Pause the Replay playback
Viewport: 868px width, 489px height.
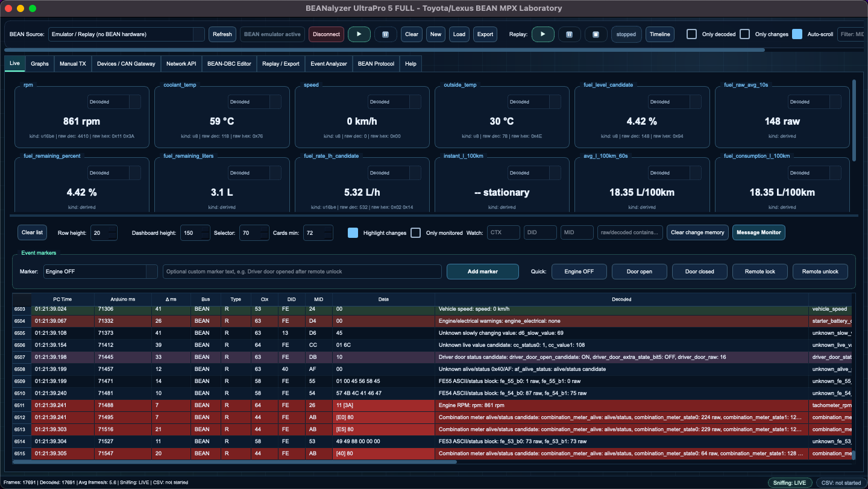click(569, 34)
